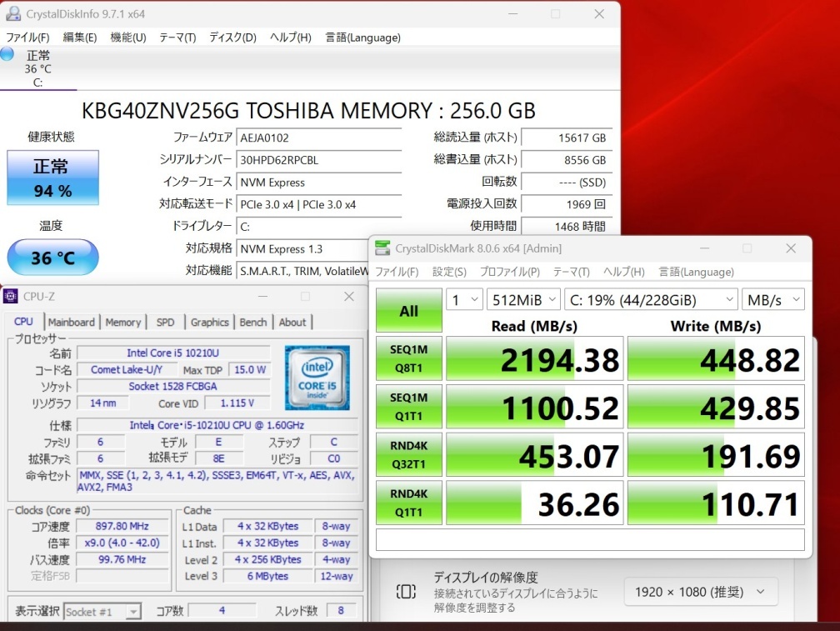The width and height of the screenshot is (840, 631).
Task: Click the CrystalDiskMark app icon in its title bar
Action: (x=382, y=248)
